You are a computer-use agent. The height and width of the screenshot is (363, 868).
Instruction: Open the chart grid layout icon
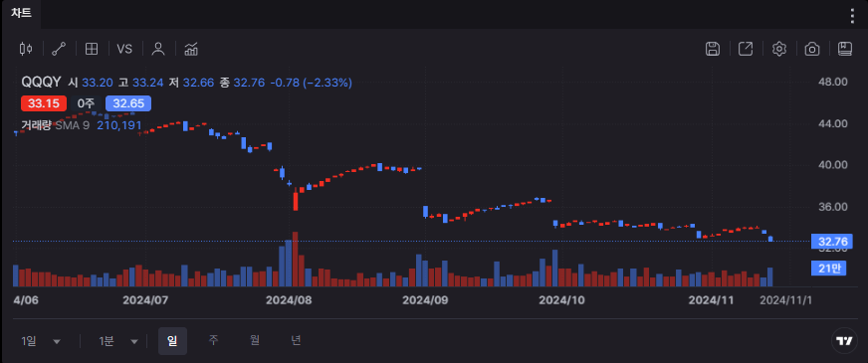pos(92,49)
